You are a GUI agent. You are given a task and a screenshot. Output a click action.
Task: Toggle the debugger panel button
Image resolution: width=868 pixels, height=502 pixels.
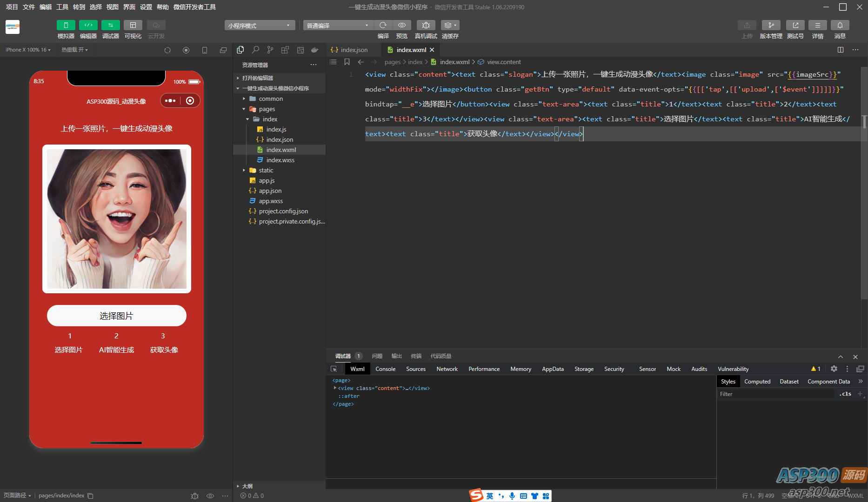[x=110, y=25]
